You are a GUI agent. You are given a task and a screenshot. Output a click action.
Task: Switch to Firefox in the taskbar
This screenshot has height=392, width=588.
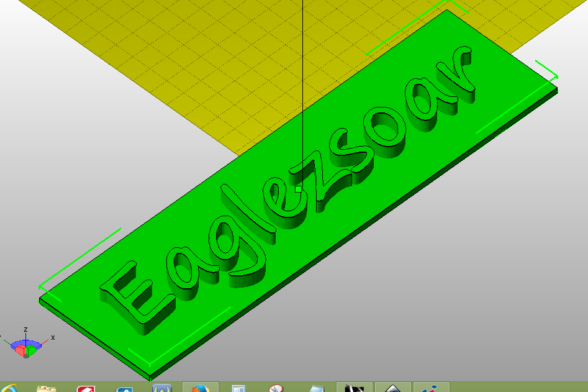pyautogui.click(x=200, y=389)
